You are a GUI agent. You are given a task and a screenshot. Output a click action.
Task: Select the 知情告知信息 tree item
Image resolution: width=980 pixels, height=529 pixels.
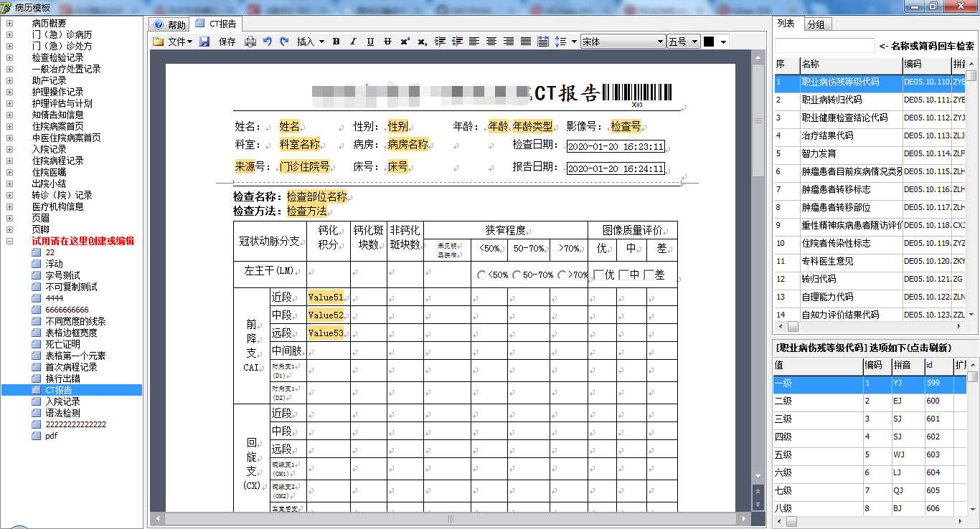point(57,115)
